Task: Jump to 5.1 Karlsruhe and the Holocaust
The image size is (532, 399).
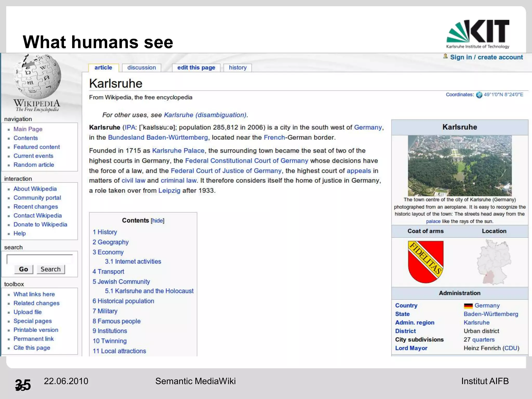Action: point(149,291)
